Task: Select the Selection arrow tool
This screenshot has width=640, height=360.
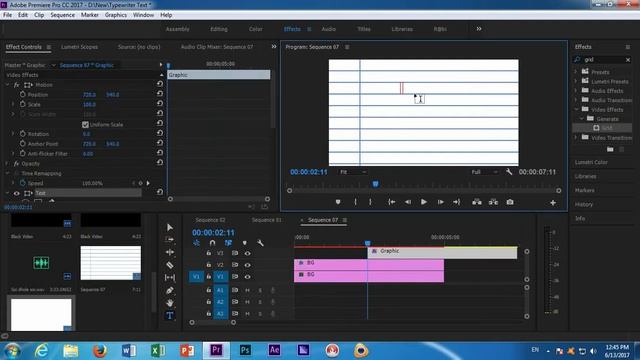Action: pos(170,227)
